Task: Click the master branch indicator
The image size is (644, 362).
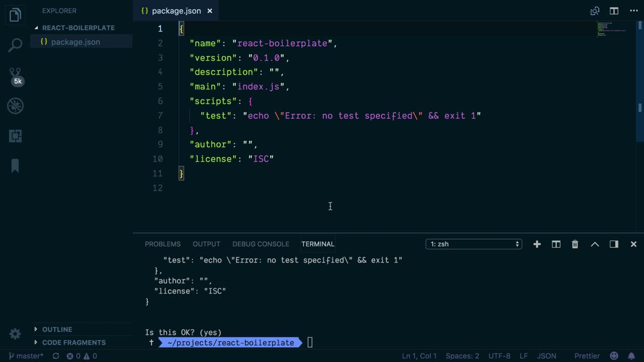Action: 25,355
